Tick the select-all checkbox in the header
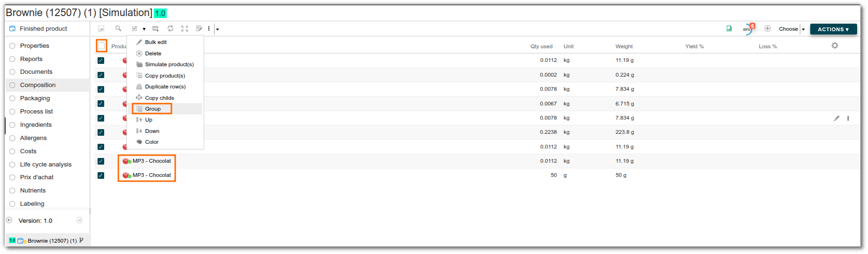Viewport: 868px width, 254px height. [x=101, y=46]
